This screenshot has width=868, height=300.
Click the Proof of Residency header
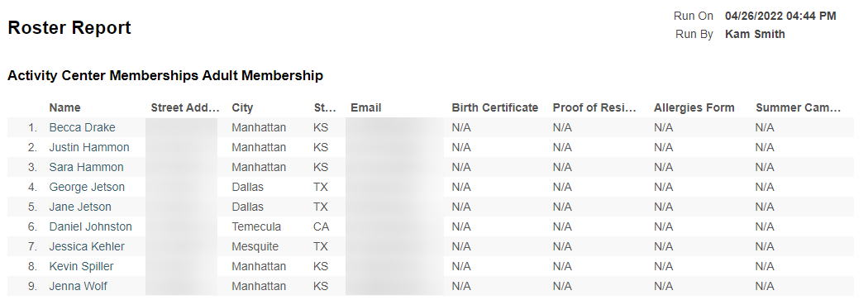pyautogui.click(x=595, y=107)
